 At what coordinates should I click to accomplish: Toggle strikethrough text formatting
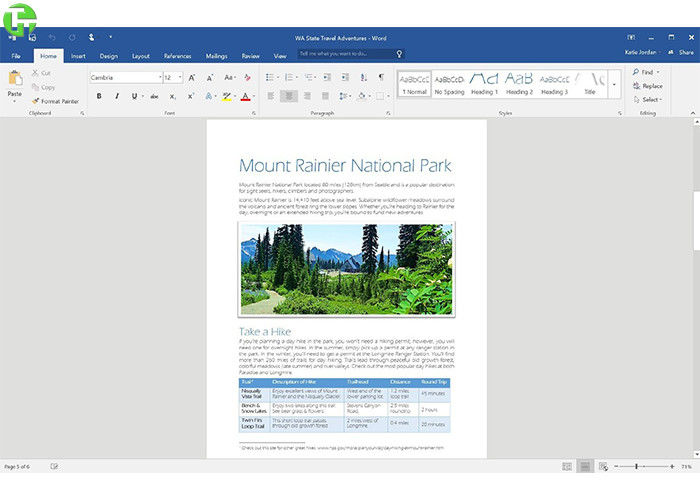[x=152, y=96]
